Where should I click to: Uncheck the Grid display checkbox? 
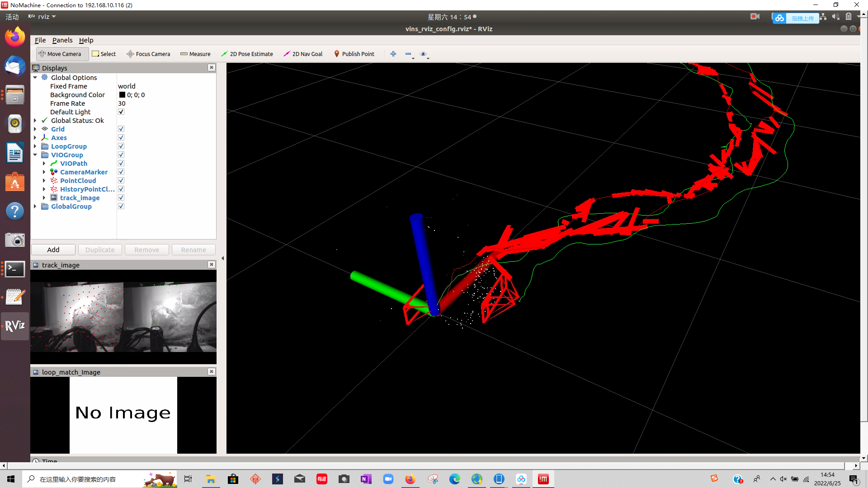pos(121,129)
